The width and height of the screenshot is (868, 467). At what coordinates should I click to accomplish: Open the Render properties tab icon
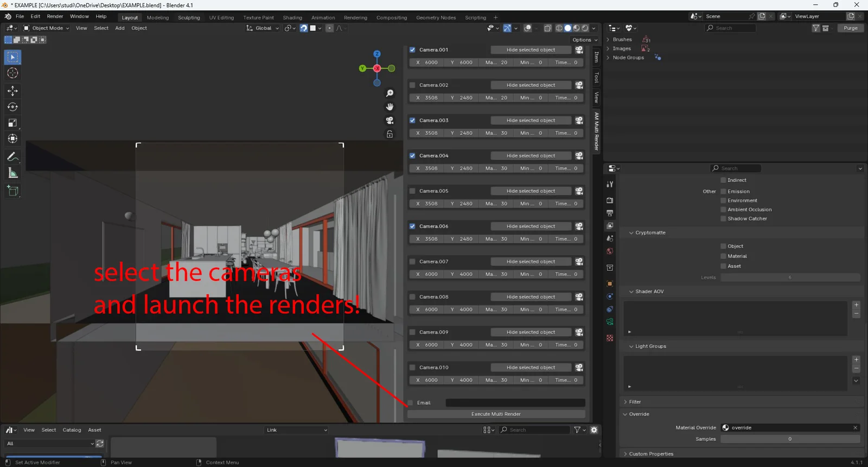click(610, 200)
